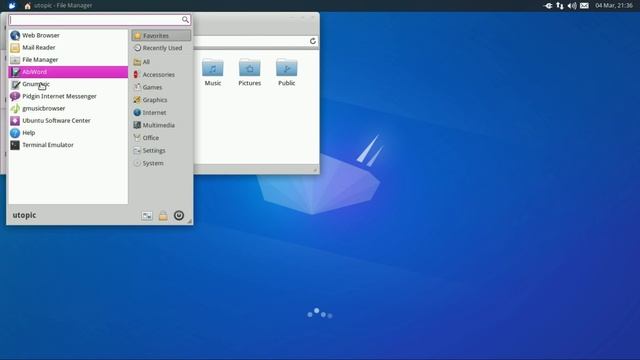Open the Whisker menu button in panel

pyautogui.click(x=12, y=5)
